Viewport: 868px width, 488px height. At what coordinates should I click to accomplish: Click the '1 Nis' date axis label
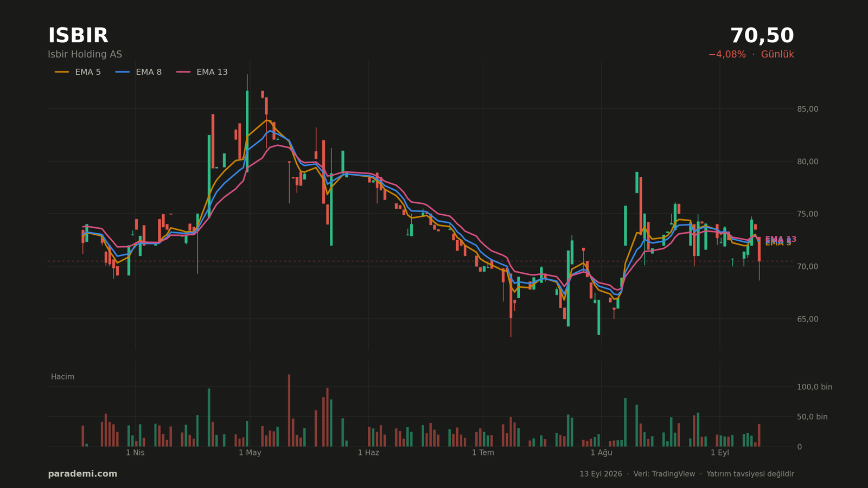point(135,453)
